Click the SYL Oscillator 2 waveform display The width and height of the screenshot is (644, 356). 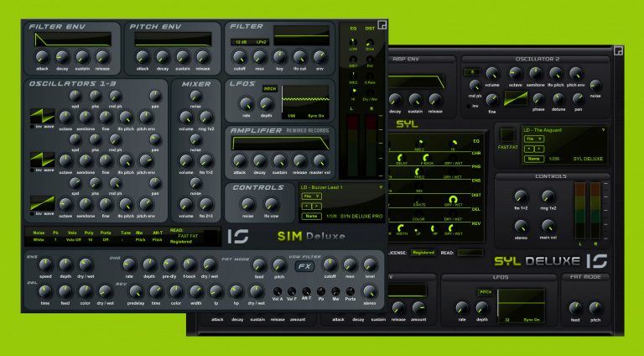[516, 99]
